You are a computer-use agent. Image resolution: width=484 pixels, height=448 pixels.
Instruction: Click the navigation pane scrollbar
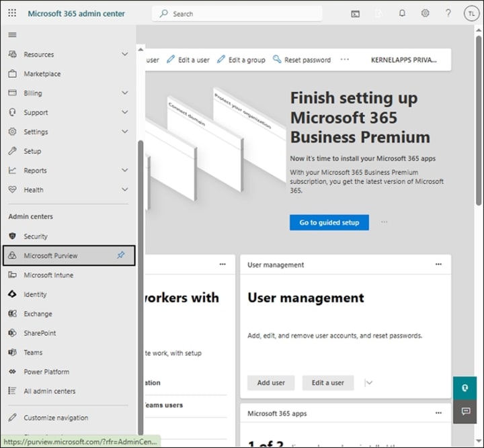pos(140,287)
